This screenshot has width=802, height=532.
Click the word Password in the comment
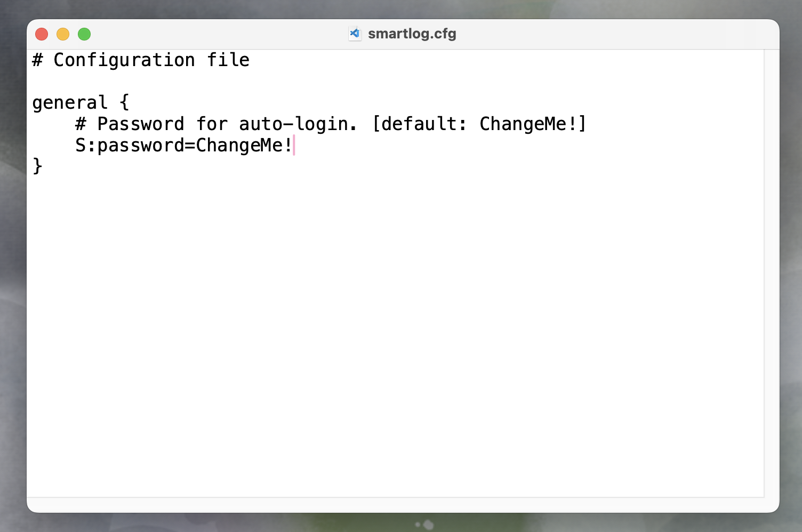pyautogui.click(x=141, y=124)
